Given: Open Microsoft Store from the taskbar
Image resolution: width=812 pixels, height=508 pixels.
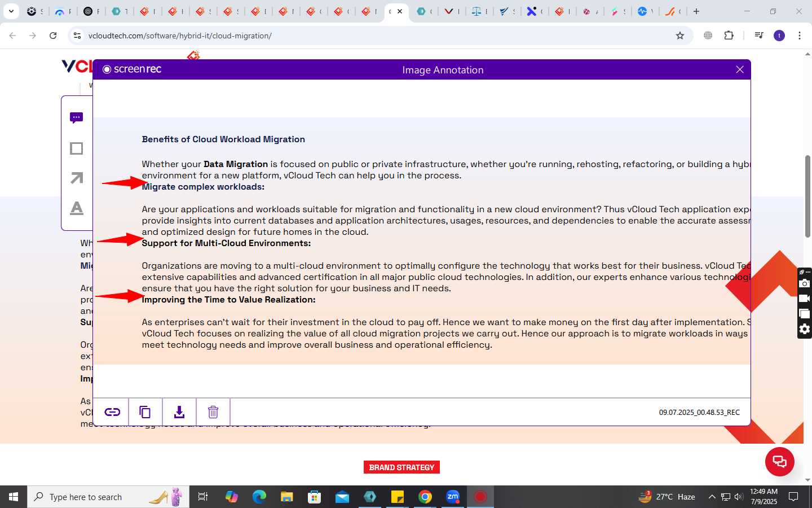Looking at the screenshot, I should pyautogui.click(x=315, y=497).
